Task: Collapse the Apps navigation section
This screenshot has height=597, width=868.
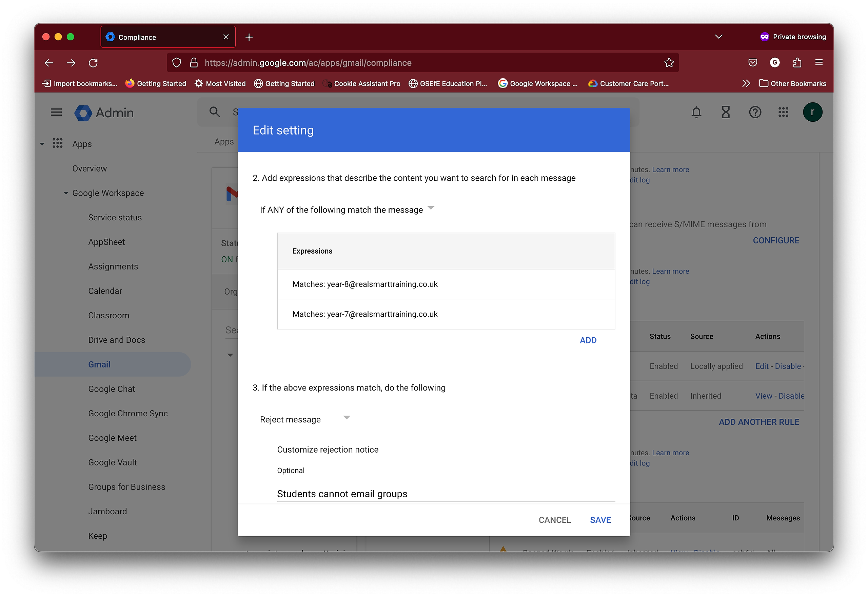Action: pyautogui.click(x=42, y=144)
